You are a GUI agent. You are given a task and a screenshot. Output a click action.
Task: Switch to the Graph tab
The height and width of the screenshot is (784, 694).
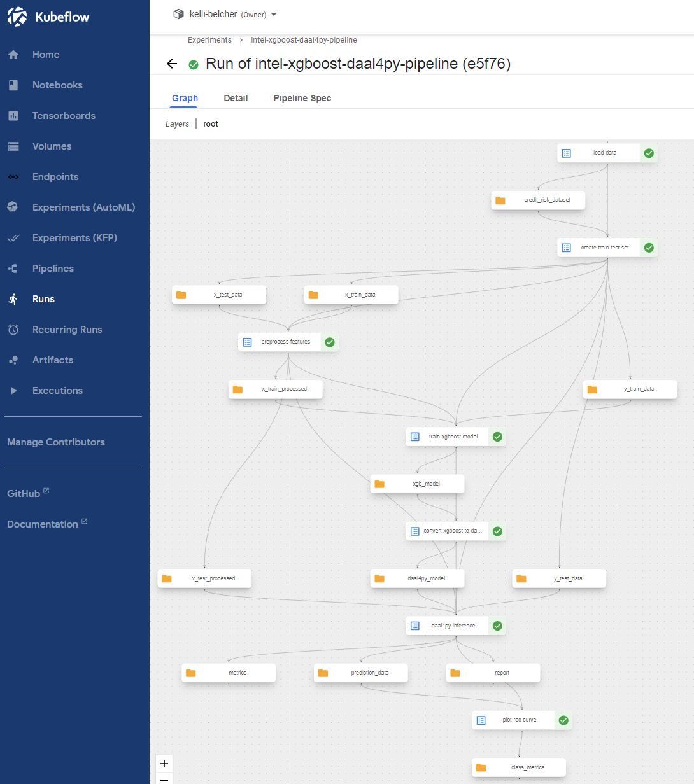coord(185,98)
